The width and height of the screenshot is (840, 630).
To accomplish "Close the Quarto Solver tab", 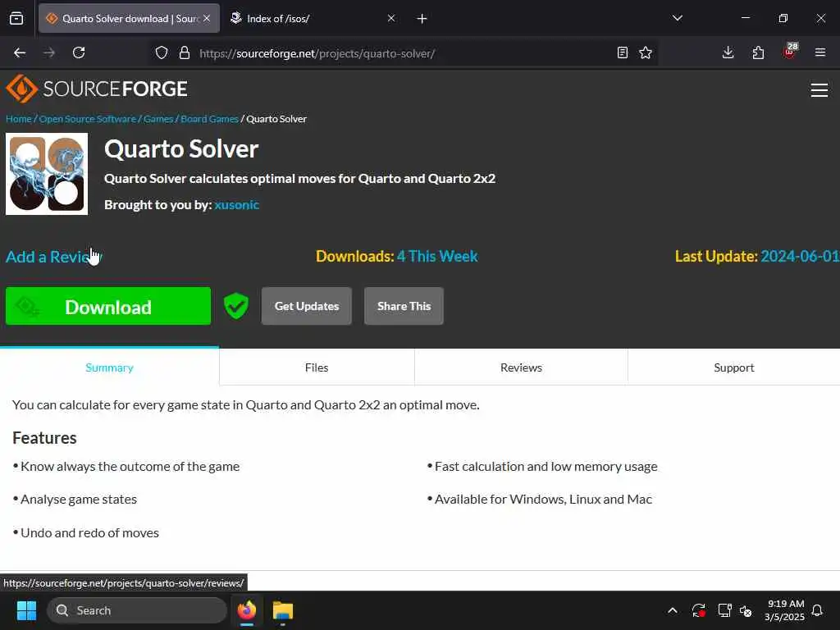I will coord(207,18).
